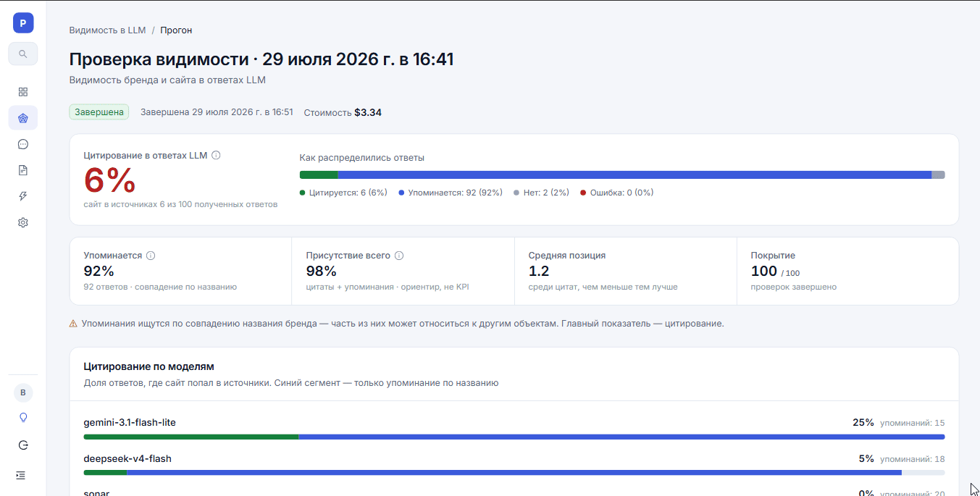The width and height of the screenshot is (980, 496).
Task: Click the Завершена status badge
Action: [x=99, y=112]
